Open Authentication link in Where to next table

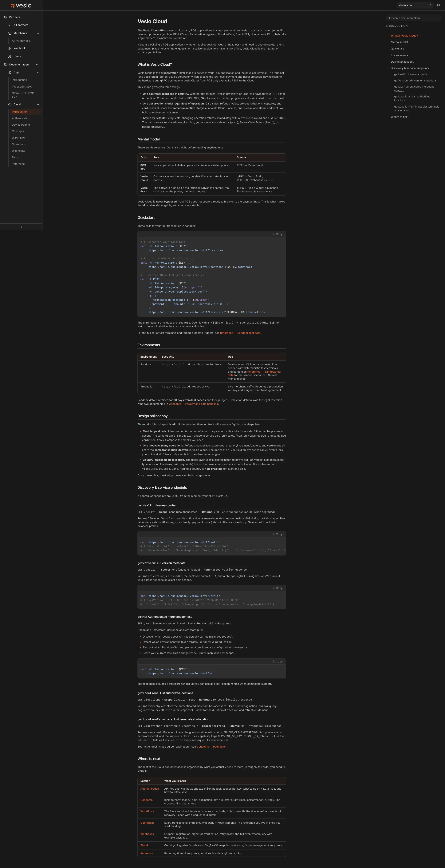[x=149, y=788]
